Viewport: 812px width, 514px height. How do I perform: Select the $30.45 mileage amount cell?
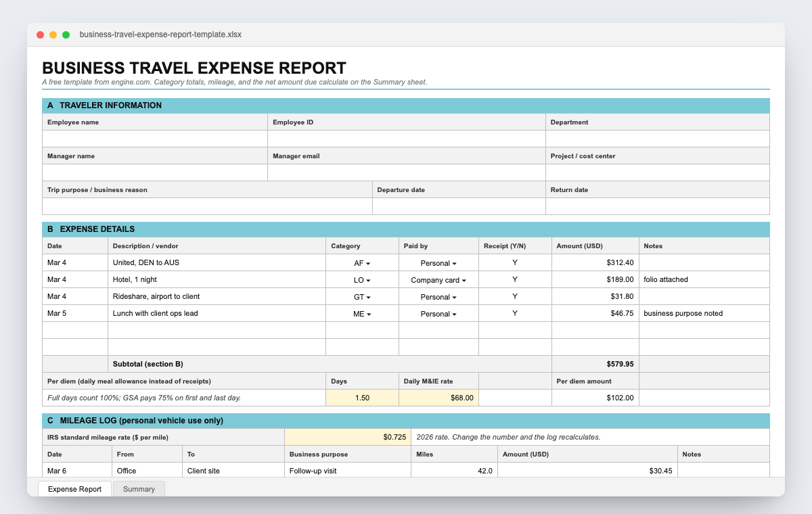587,470
